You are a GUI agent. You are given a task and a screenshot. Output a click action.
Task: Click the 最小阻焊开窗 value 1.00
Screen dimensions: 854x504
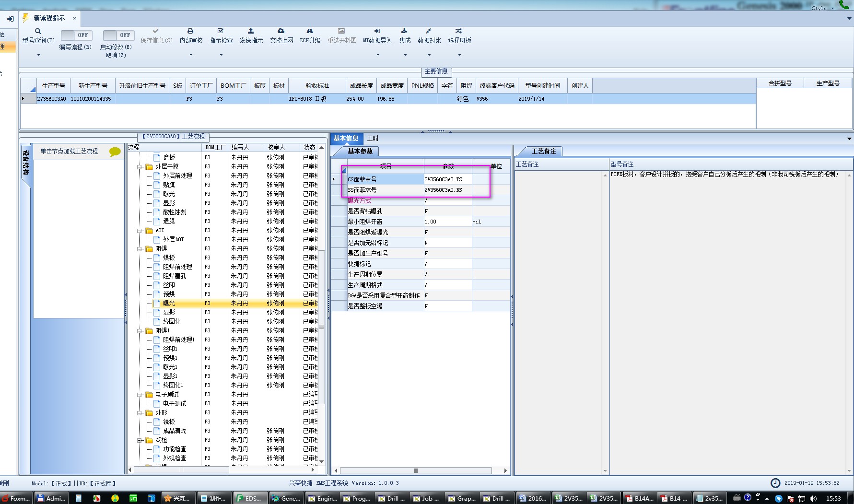(x=448, y=222)
